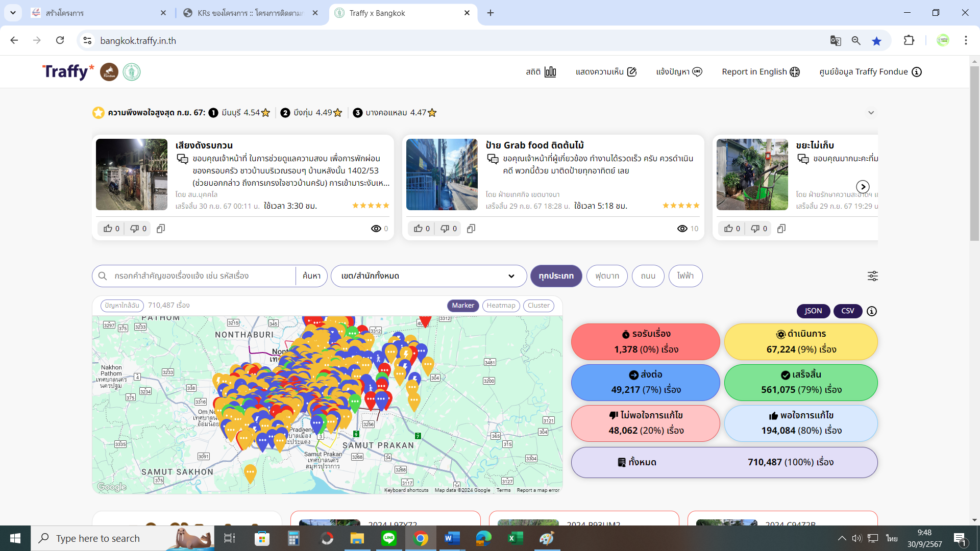Click the filter sliders icon

coord(872,276)
